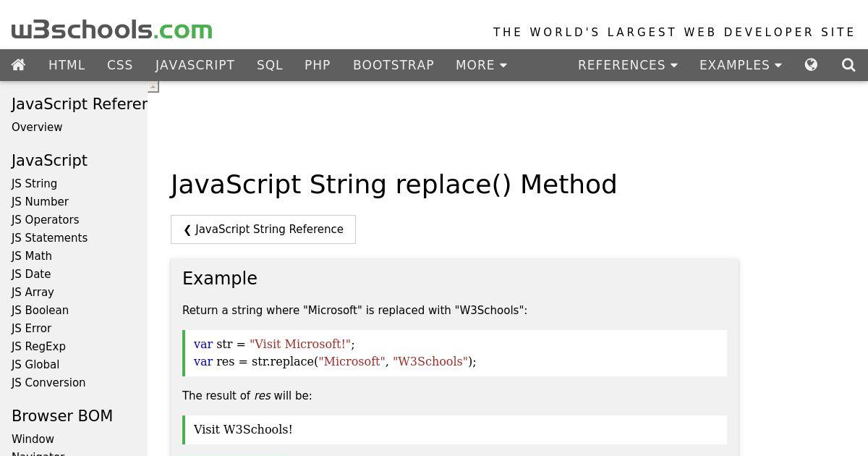Open the globe translate icon
This screenshot has height=456, width=868.
tap(811, 65)
